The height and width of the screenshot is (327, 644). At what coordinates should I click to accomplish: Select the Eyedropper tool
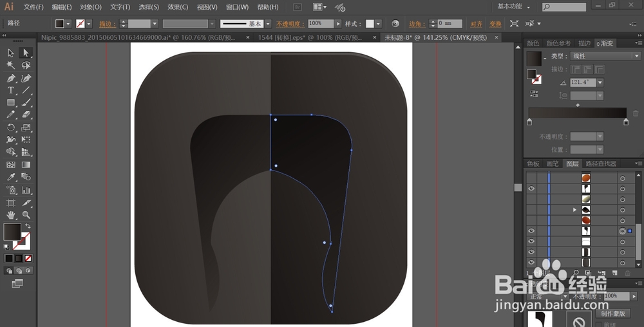pyautogui.click(x=11, y=177)
